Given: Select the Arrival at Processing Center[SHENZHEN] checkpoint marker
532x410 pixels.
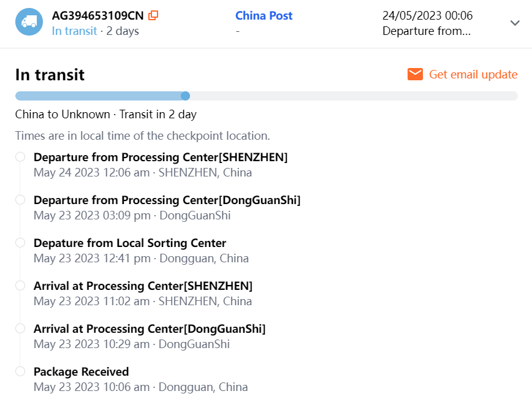Looking at the screenshot, I should [x=20, y=286].
